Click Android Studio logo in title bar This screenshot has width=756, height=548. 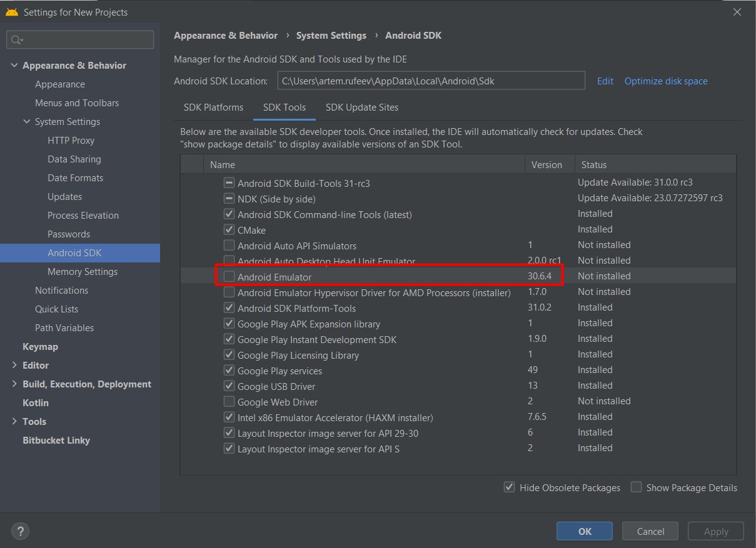[11, 12]
